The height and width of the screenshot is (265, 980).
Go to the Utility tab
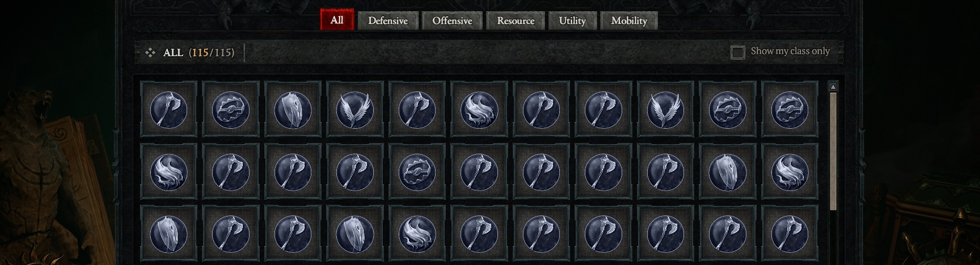(x=572, y=20)
